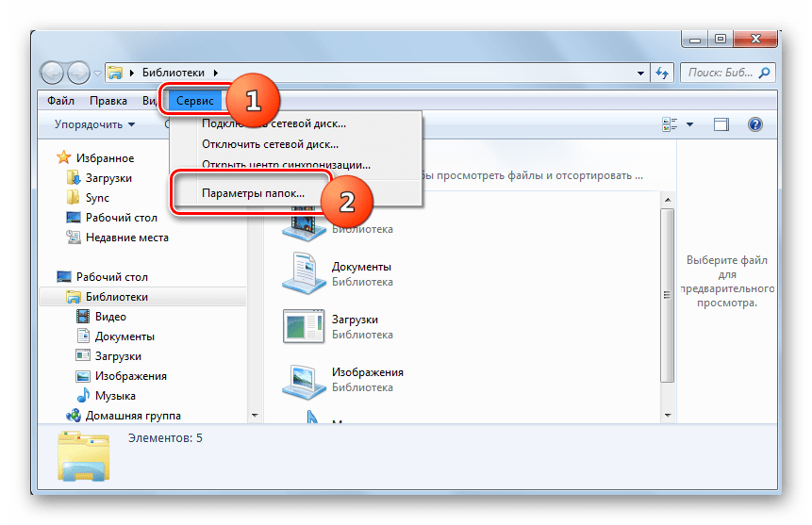Open the Файл menu
The width and height of the screenshot is (812, 525).
(x=60, y=101)
